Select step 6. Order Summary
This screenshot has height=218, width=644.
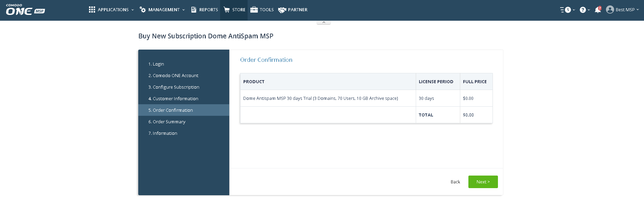tap(184, 122)
